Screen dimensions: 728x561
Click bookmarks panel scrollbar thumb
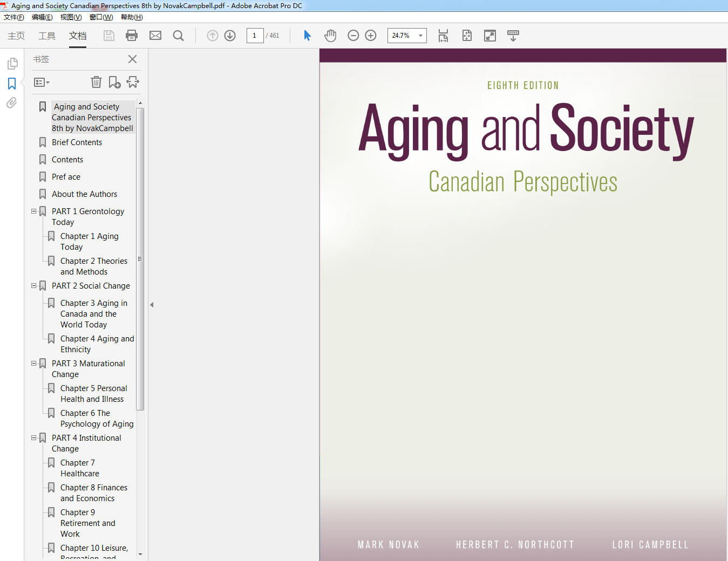(x=140, y=259)
